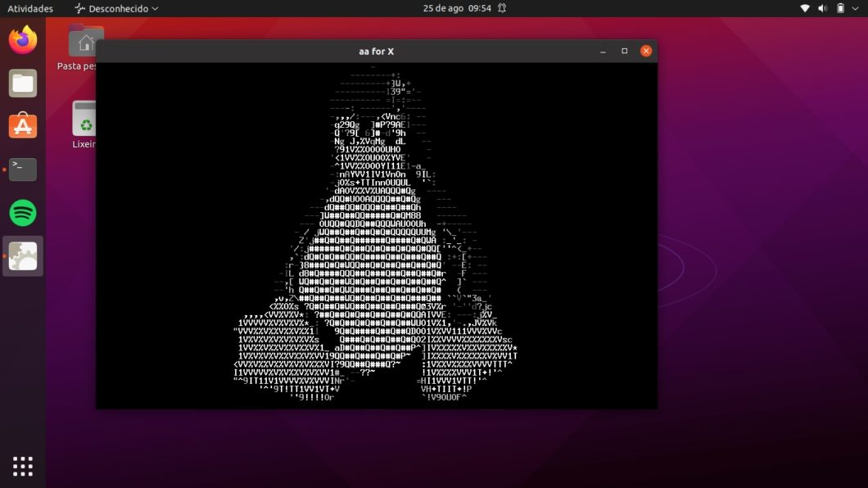Viewport: 868px width, 488px height.
Task: Launch Spotify from the dock
Action: (22, 212)
